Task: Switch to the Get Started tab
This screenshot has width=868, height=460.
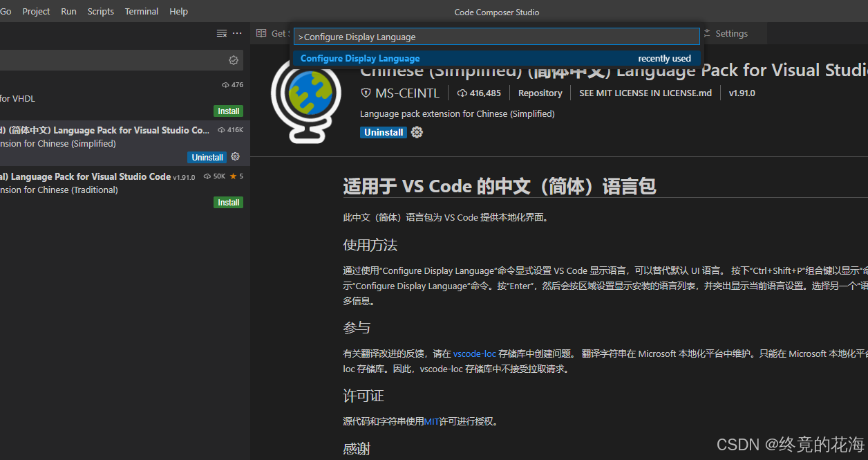Action: [271, 33]
